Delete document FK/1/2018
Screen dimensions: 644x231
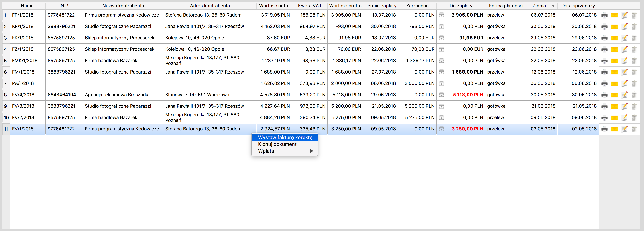[x=634, y=38]
